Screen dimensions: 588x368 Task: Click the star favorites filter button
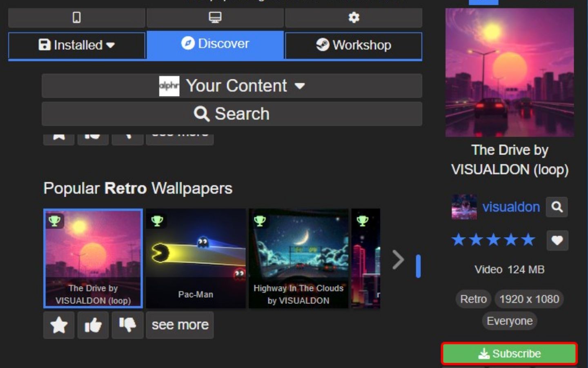[x=59, y=325]
